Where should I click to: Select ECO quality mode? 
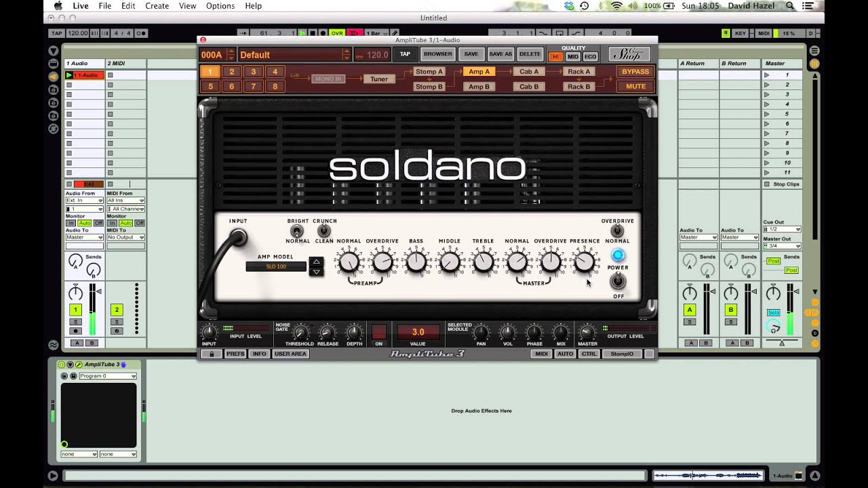click(x=590, y=57)
